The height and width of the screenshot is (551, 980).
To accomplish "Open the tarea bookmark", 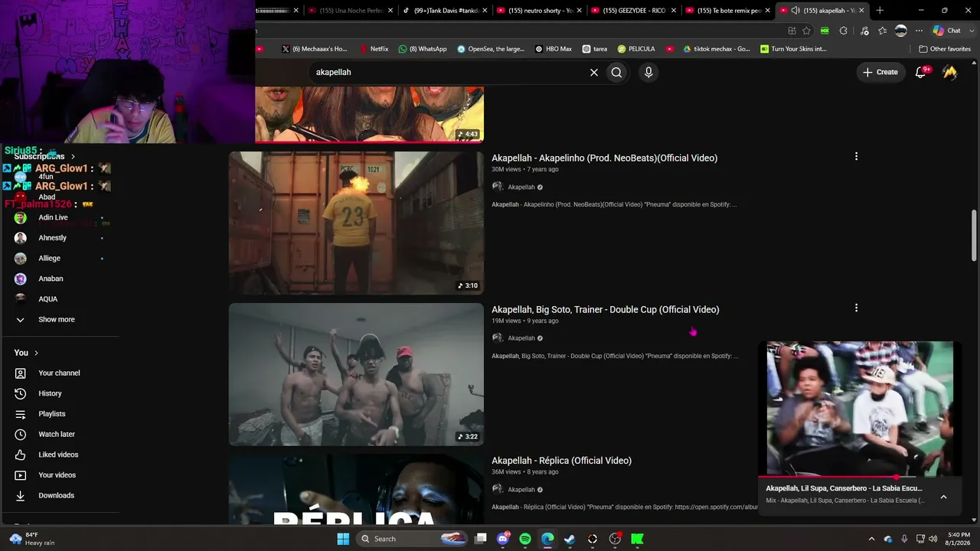I will click(595, 49).
